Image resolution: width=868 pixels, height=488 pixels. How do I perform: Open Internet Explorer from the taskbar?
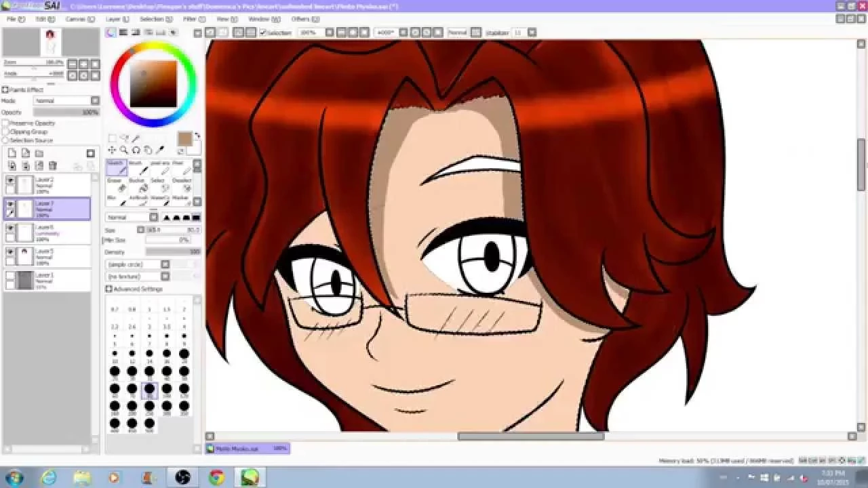click(x=48, y=478)
